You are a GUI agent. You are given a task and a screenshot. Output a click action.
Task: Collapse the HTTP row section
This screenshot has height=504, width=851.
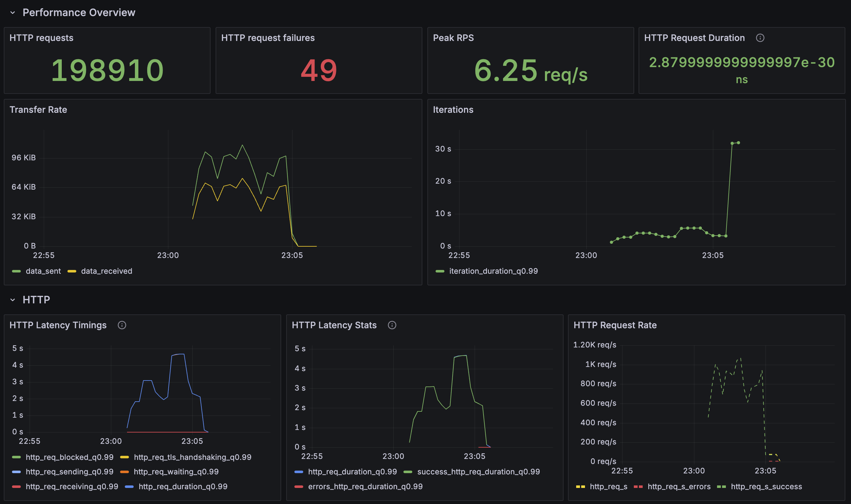13,300
